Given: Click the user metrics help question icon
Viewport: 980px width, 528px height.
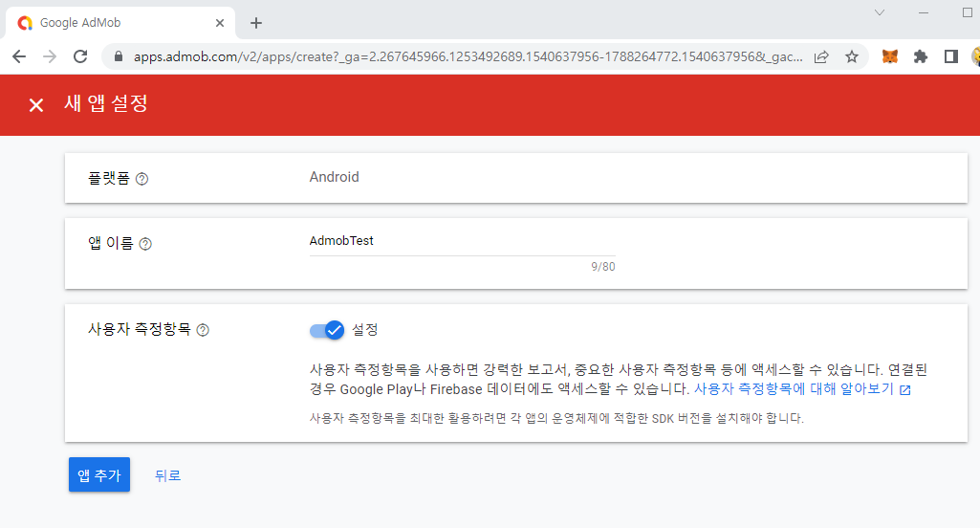Looking at the screenshot, I should coord(203,330).
